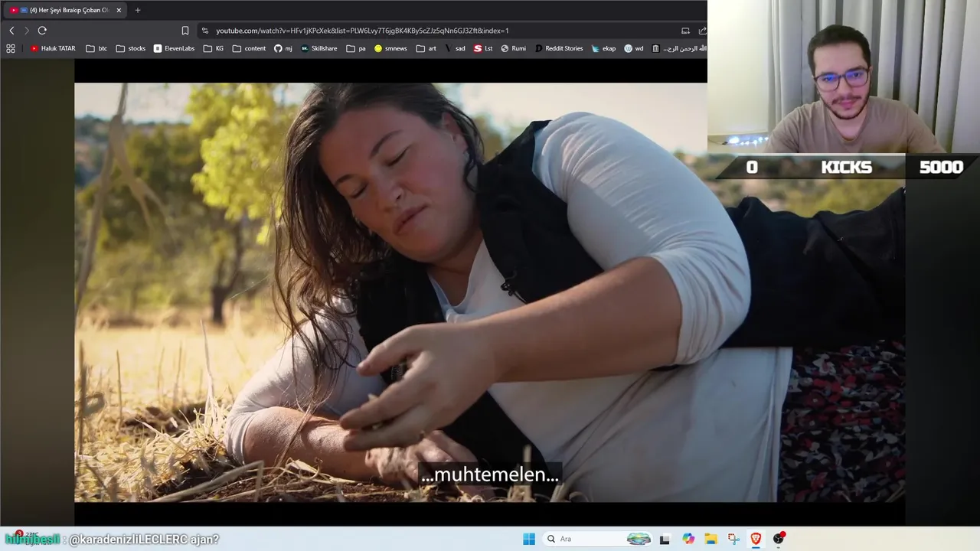Image resolution: width=980 pixels, height=551 pixels.
Task: Open the Lst bookmark
Action: (483, 48)
